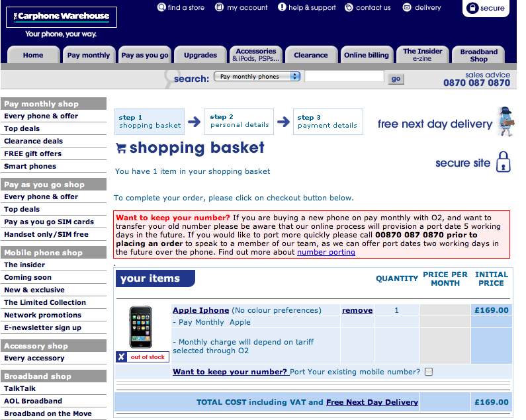The image size is (526, 420).
Task: Go to the Clearance tab
Action: pyautogui.click(x=311, y=55)
